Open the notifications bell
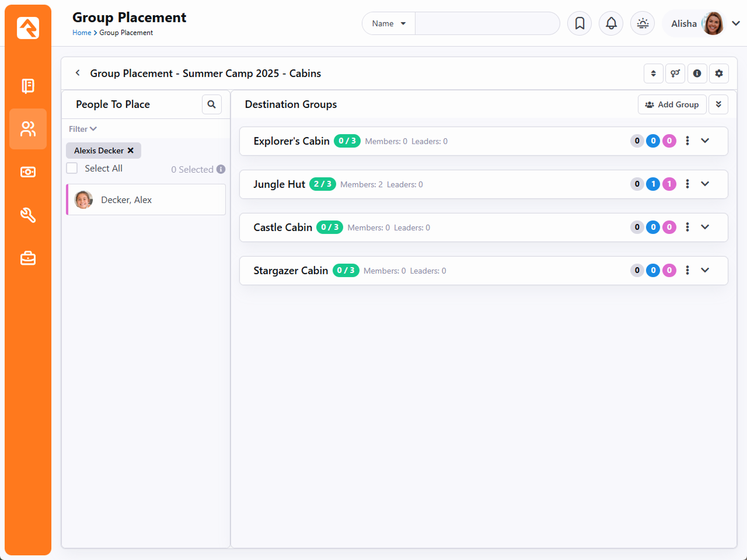The height and width of the screenshot is (560, 747). [x=611, y=23]
